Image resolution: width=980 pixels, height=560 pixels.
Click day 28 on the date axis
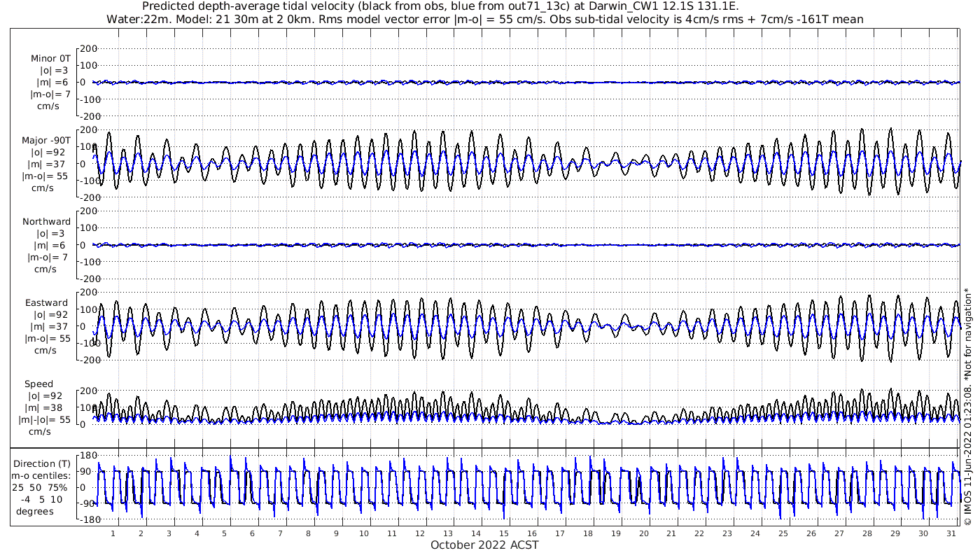point(867,533)
